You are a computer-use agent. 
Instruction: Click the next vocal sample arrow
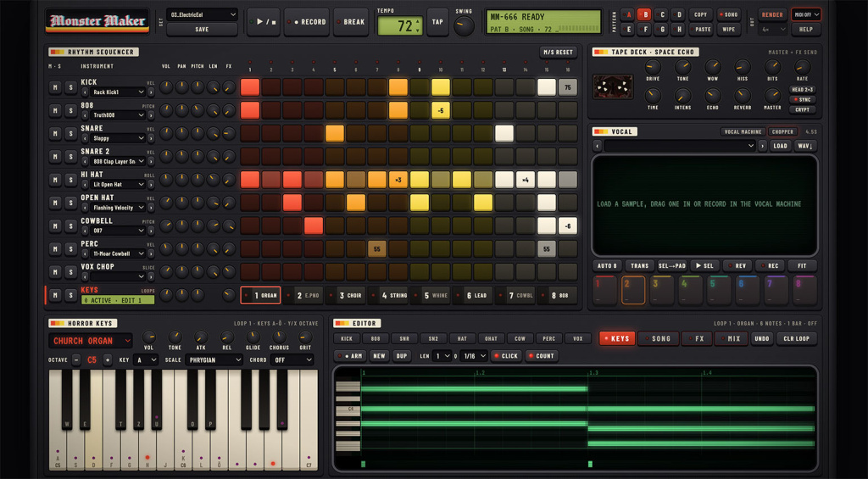[x=762, y=146]
